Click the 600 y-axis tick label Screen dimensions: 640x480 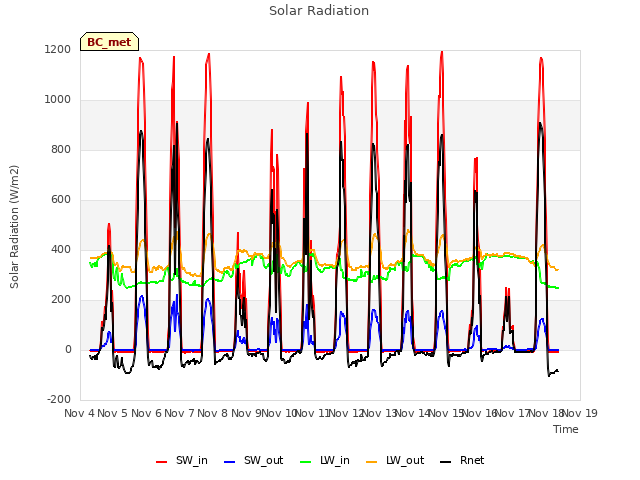pos(61,200)
